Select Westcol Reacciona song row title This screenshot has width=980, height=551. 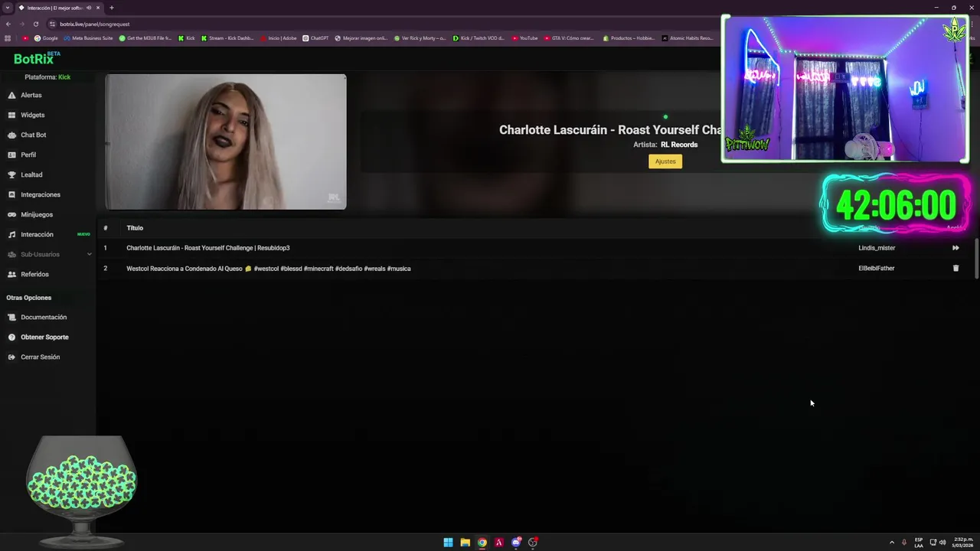tap(269, 269)
